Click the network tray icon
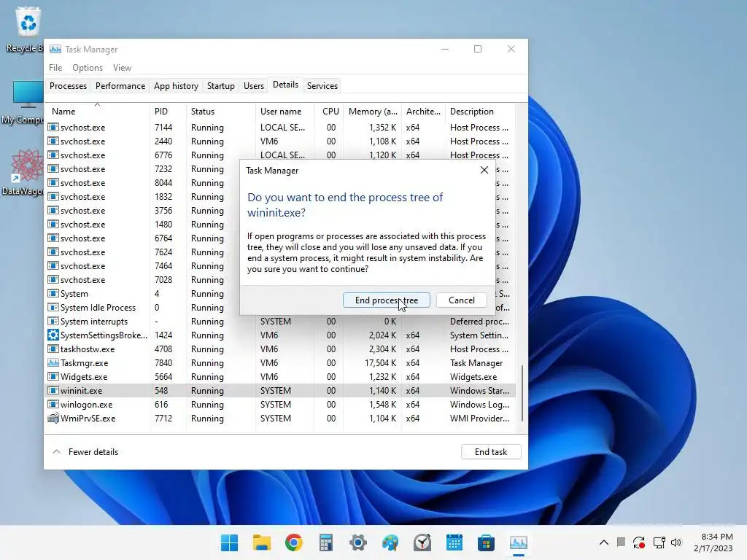 click(x=659, y=542)
